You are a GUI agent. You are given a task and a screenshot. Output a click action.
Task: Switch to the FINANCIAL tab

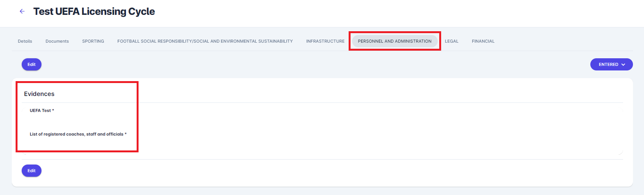(483, 41)
